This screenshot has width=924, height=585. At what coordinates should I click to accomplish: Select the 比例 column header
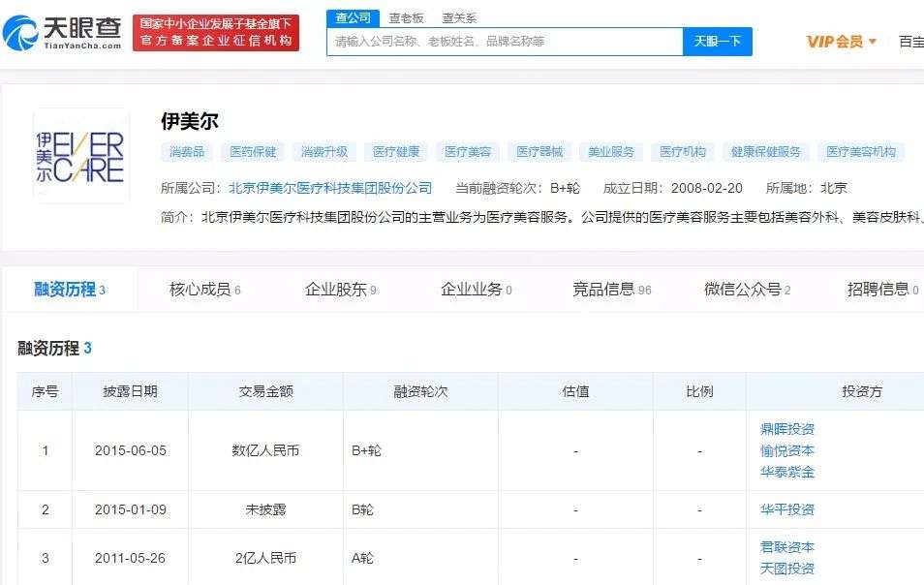tap(699, 391)
